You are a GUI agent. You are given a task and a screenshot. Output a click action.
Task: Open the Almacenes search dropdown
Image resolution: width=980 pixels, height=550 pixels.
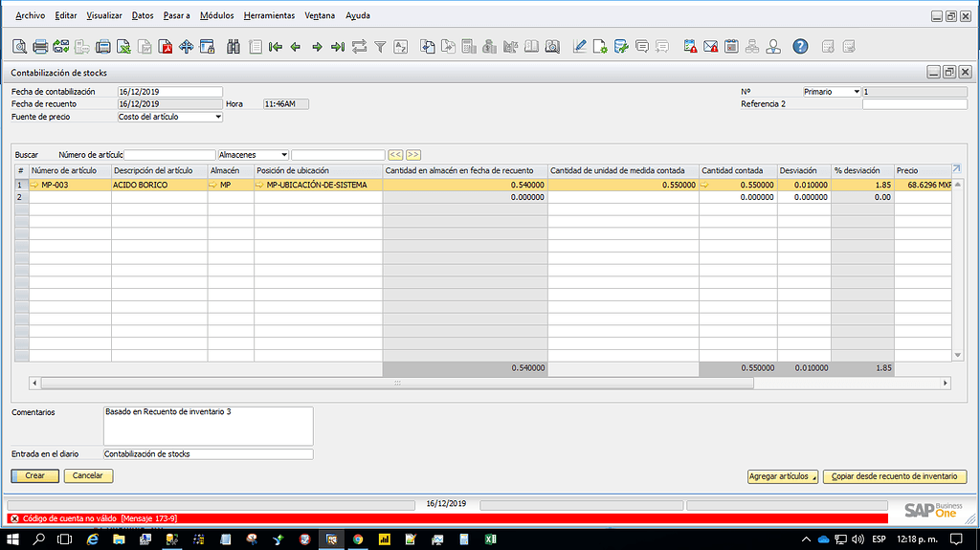click(x=283, y=155)
